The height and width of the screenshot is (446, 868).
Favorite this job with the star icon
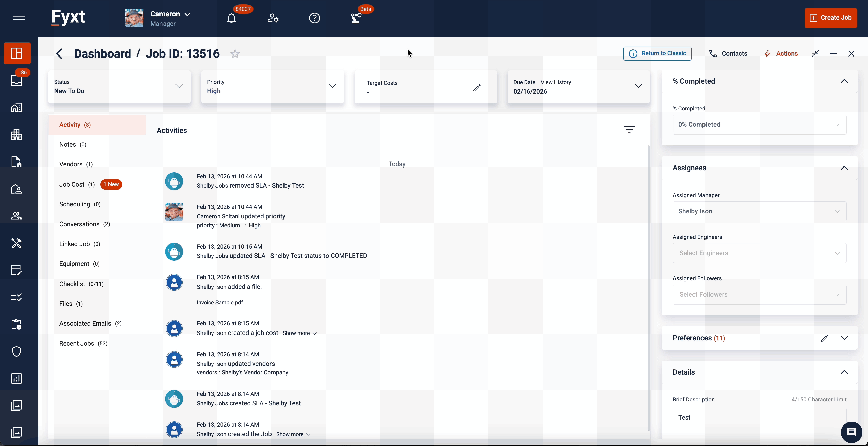coord(235,54)
